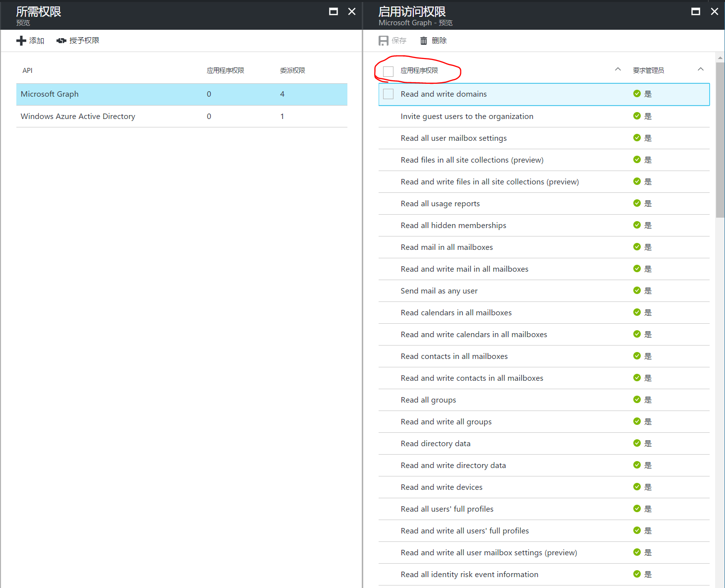The height and width of the screenshot is (588, 725).
Task: Select Read and write contacts in all mailboxes
Action: (x=544, y=378)
